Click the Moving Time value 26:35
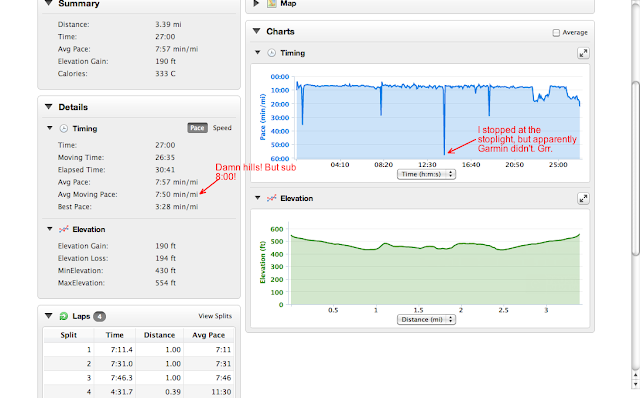Viewport: 640px width, 398px height. click(x=165, y=158)
